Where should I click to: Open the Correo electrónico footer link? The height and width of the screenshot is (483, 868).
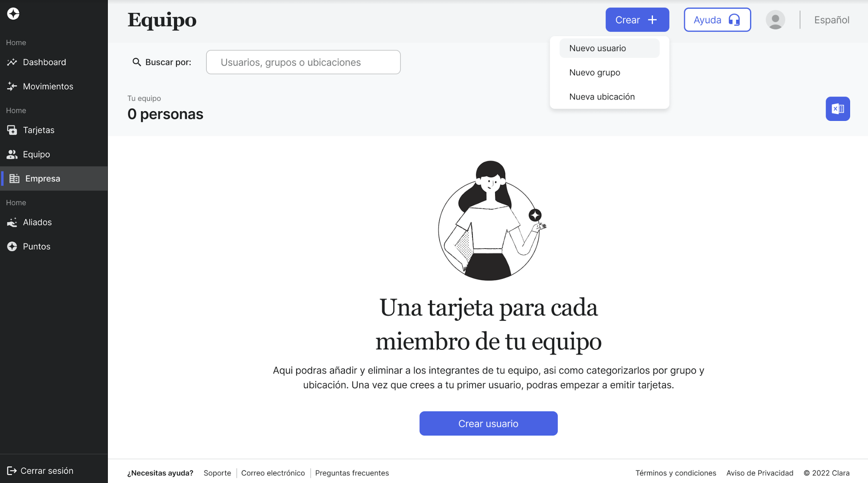[273, 473]
